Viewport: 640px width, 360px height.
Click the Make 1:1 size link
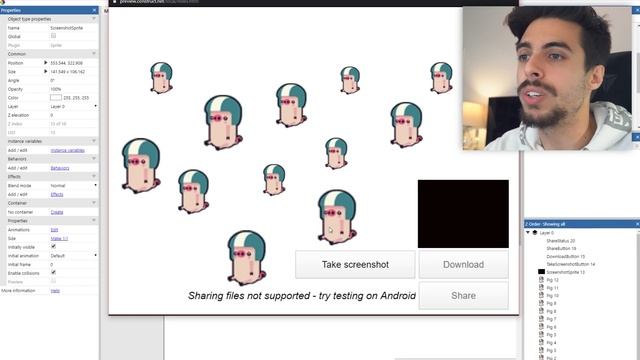pos(59,238)
